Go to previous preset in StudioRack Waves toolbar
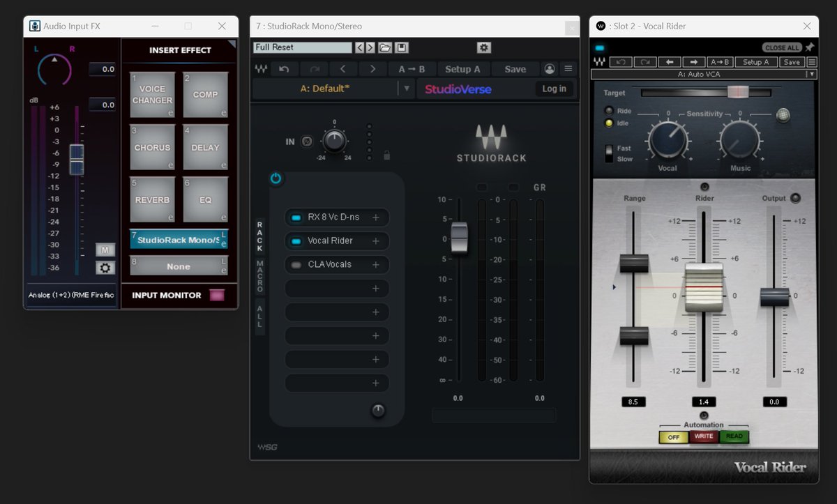 click(343, 69)
